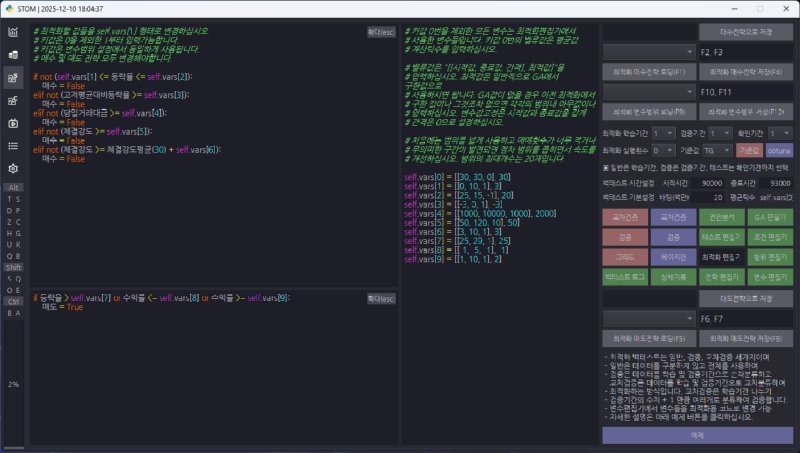The height and width of the screenshot is (453, 800).
Task: Expand the dropdown next to F10, F11
Action: click(x=648, y=91)
